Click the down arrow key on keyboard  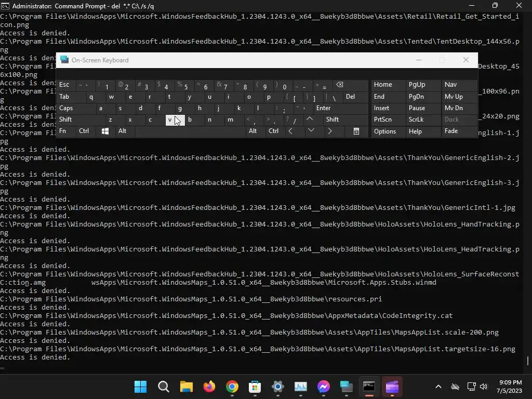[311, 131]
